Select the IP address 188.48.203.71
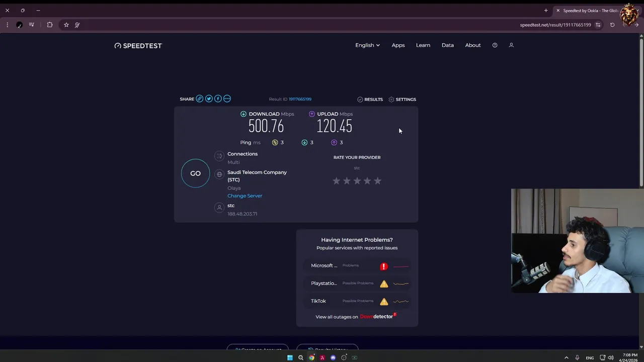 click(x=242, y=214)
